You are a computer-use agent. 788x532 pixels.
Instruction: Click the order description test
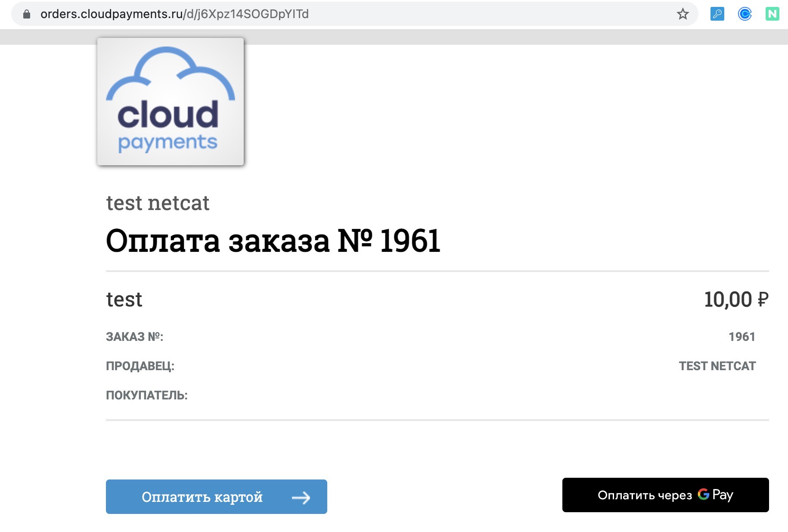(124, 300)
